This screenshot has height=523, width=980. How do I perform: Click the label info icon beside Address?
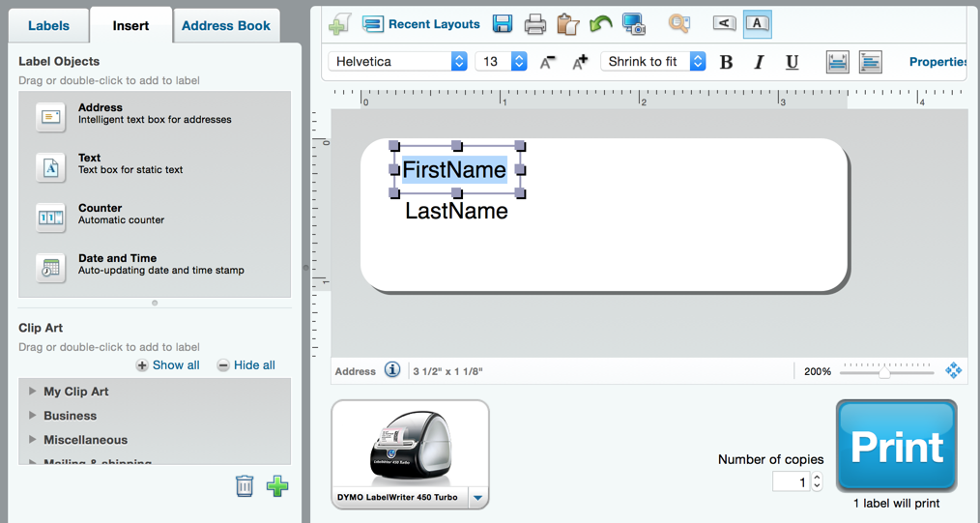click(392, 370)
